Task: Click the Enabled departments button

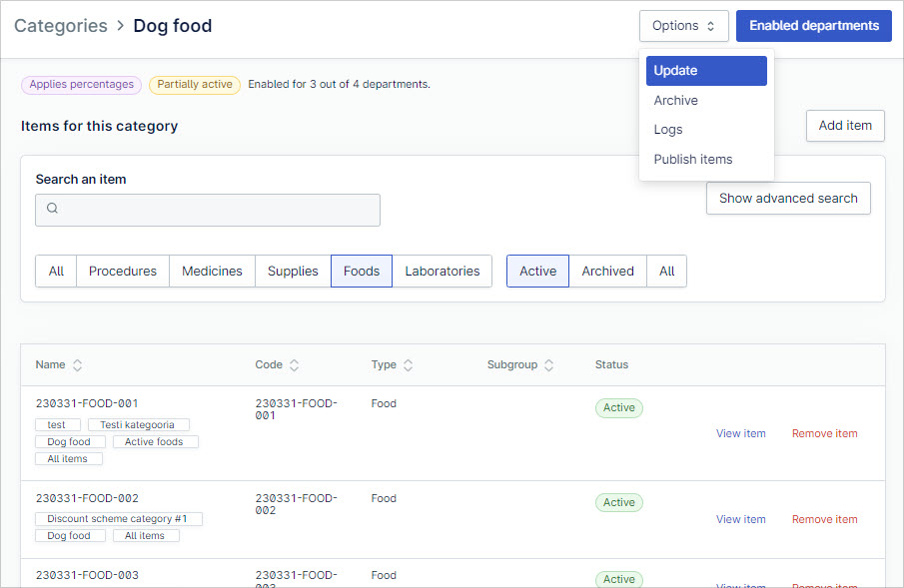Action: 813,26
